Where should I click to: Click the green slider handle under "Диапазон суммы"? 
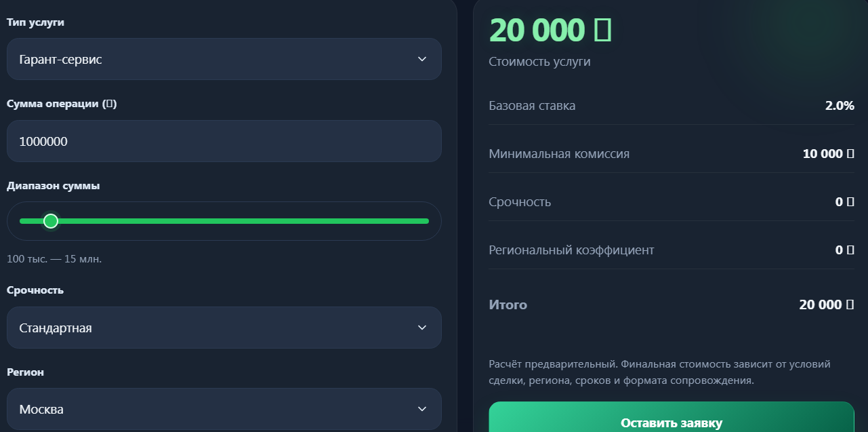pyautogui.click(x=51, y=220)
